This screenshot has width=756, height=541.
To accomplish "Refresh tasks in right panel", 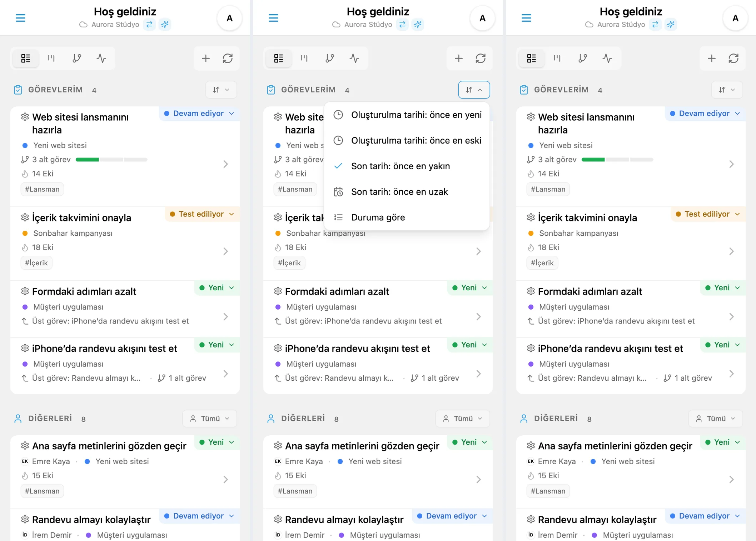I will click(x=733, y=58).
